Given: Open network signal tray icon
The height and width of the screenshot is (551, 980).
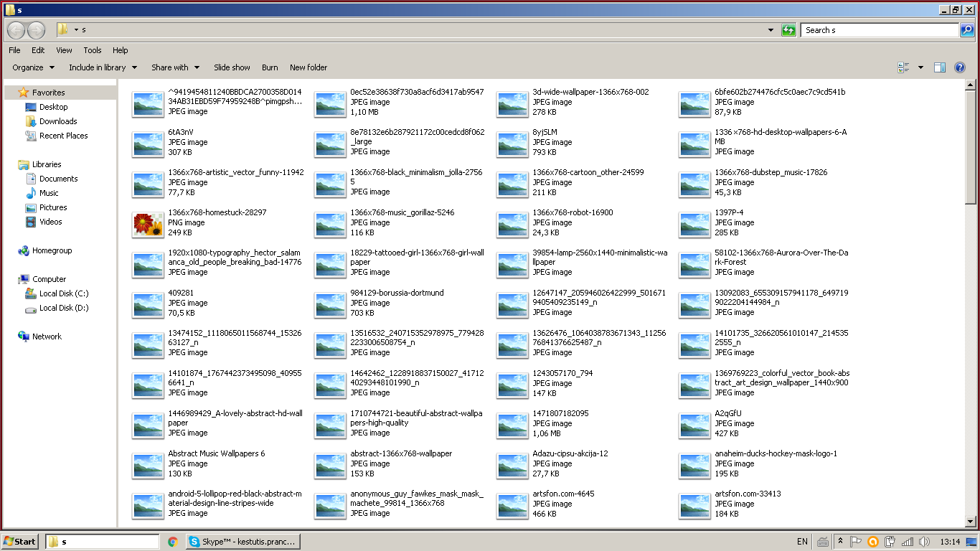Looking at the screenshot, I should coord(908,542).
